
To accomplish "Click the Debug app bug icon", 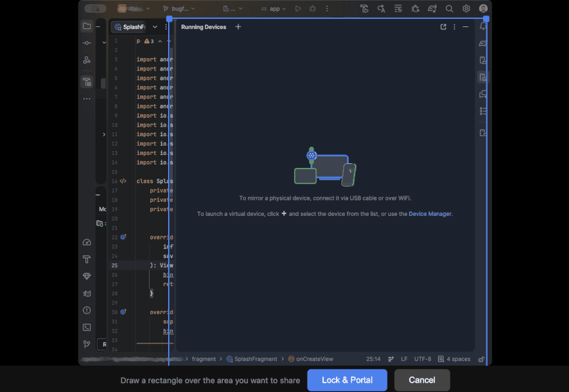I will [312, 9].
